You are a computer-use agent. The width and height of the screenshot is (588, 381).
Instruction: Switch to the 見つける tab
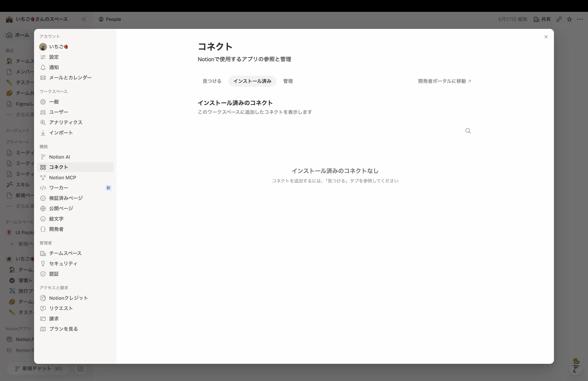click(x=212, y=81)
